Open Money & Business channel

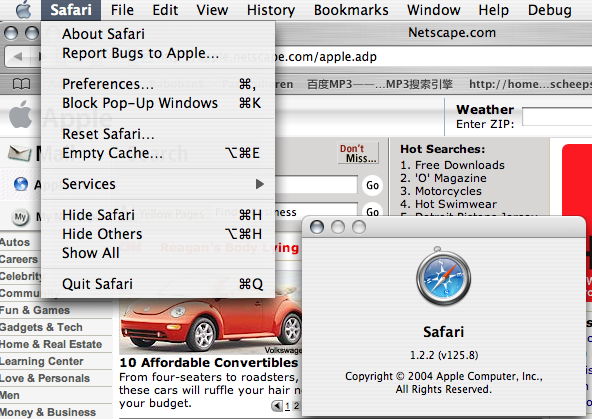48,412
